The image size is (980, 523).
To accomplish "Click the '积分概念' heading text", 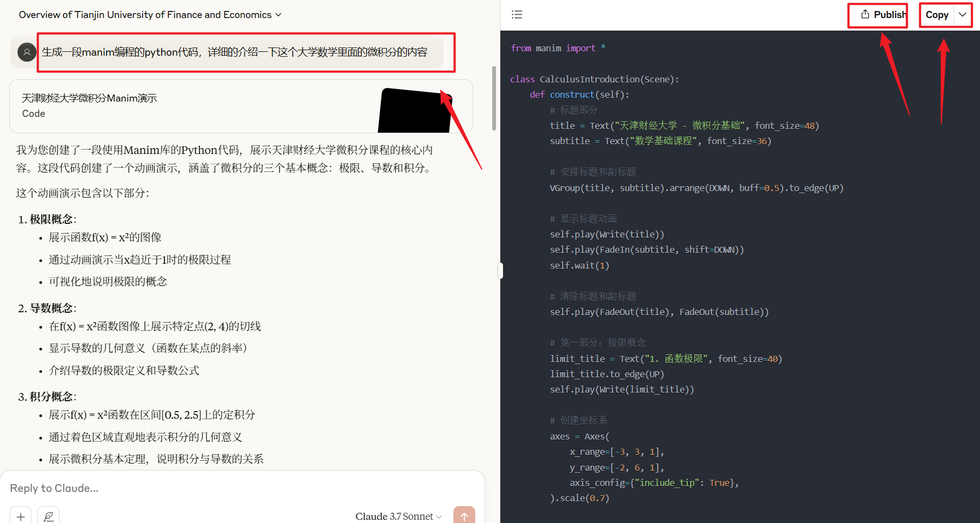I will click(51, 397).
